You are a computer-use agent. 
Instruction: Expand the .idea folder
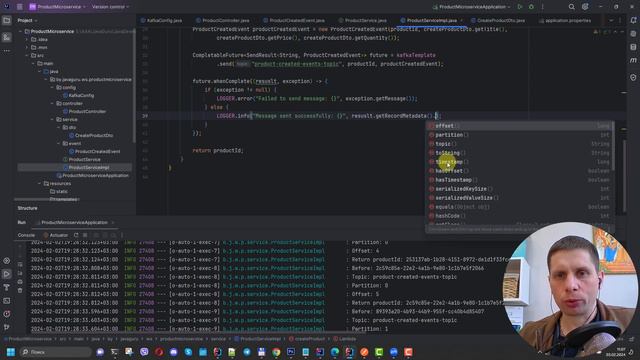click(27, 40)
